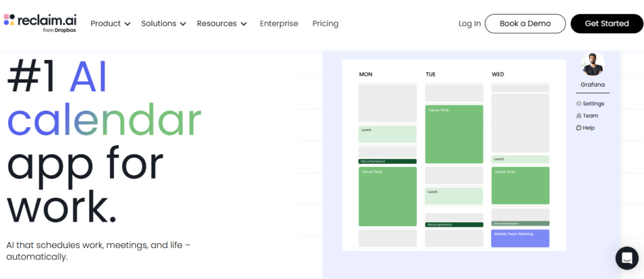The width and height of the screenshot is (644, 279).
Task: Click Wednesday's Focus Time block
Action: point(520,186)
